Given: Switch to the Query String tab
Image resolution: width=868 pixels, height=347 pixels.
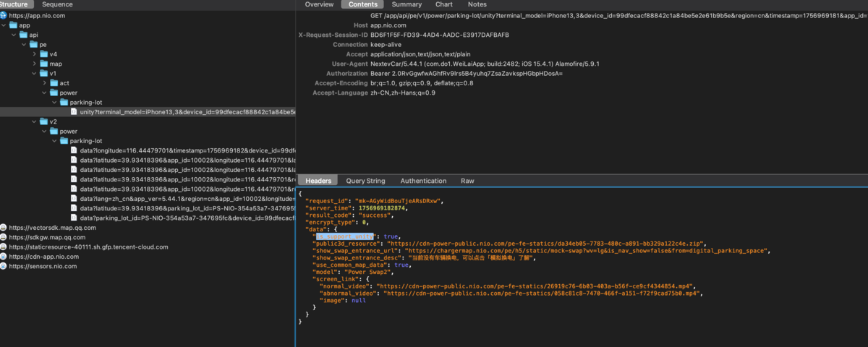Looking at the screenshot, I should (x=365, y=181).
